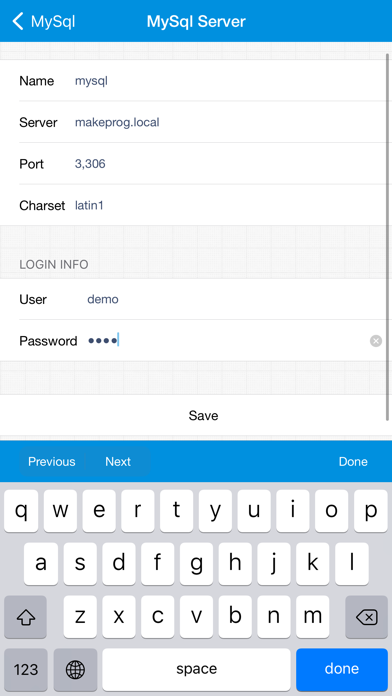The height and width of the screenshot is (696, 392).
Task: Tap Next in the keyboard toolbar
Action: point(118,462)
